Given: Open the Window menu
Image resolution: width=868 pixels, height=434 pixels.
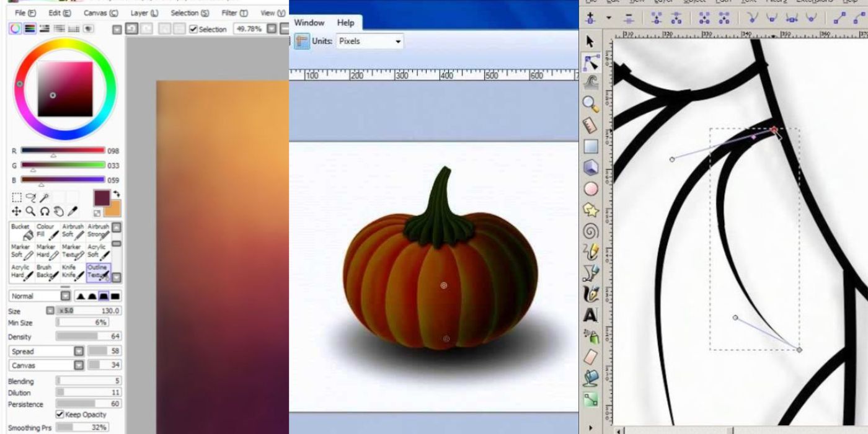Looking at the screenshot, I should tap(309, 22).
